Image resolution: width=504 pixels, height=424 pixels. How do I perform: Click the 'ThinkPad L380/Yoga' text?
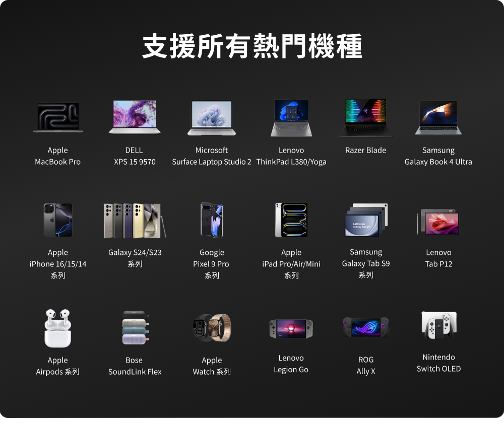(x=291, y=162)
